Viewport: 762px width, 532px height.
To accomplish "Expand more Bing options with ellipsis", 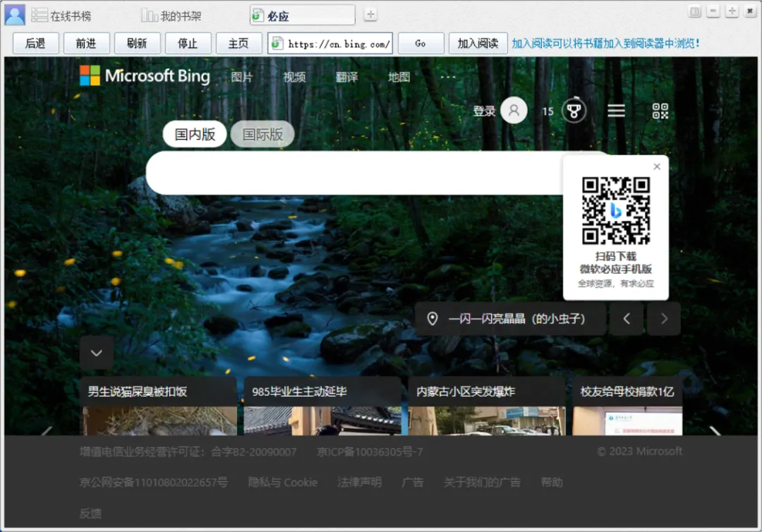I will pyautogui.click(x=448, y=77).
